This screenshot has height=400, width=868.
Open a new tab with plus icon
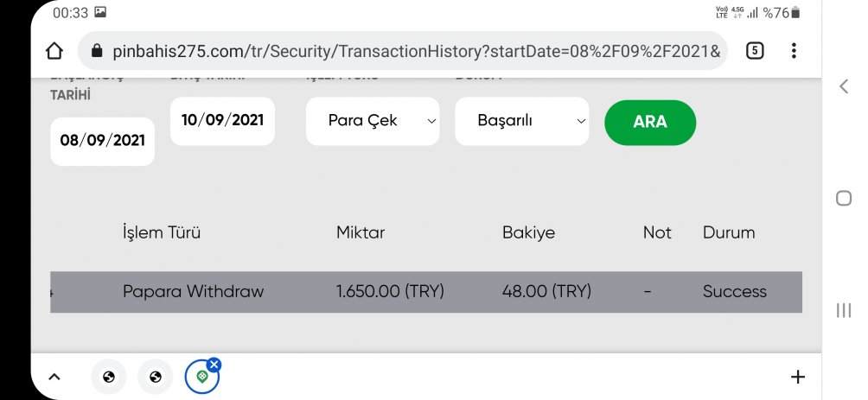tap(798, 378)
